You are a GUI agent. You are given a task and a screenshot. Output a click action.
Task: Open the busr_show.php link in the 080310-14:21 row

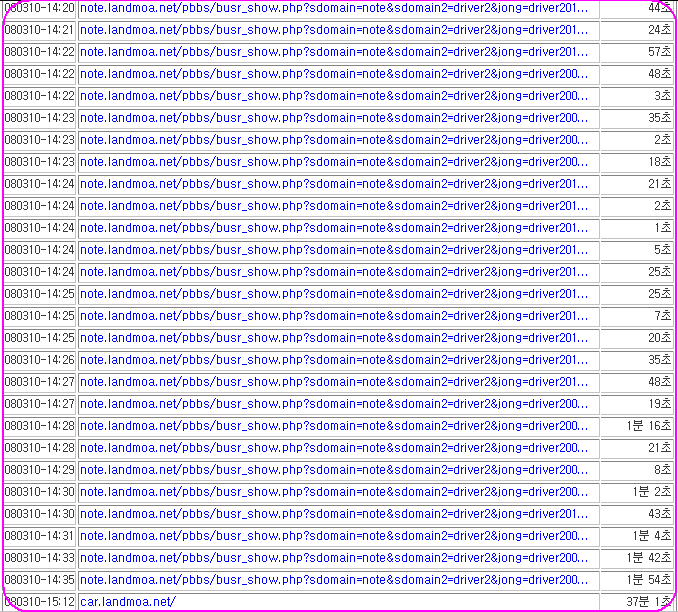pos(334,30)
